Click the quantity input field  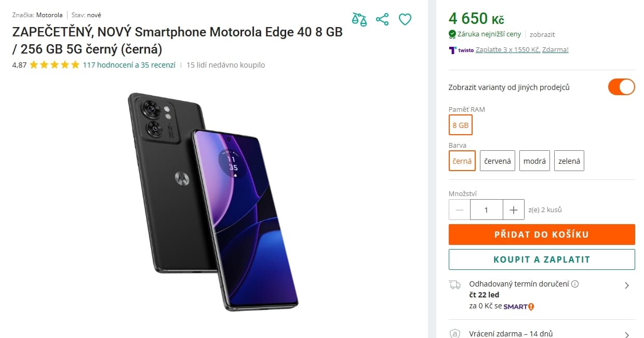[486, 210]
